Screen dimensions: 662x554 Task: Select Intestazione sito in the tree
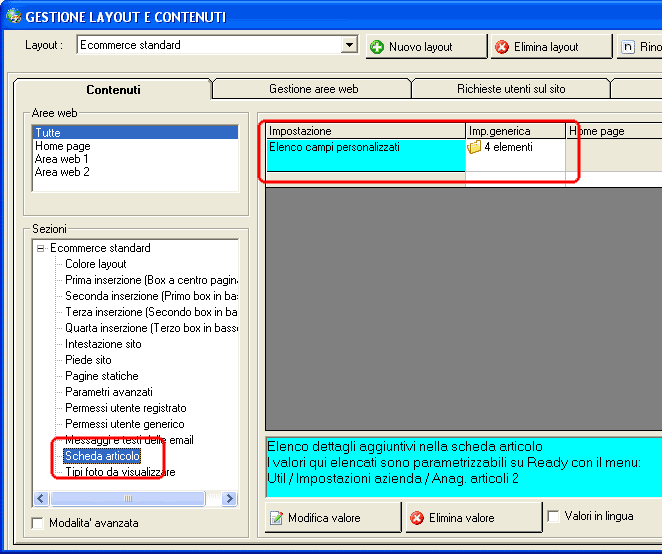coord(103,344)
